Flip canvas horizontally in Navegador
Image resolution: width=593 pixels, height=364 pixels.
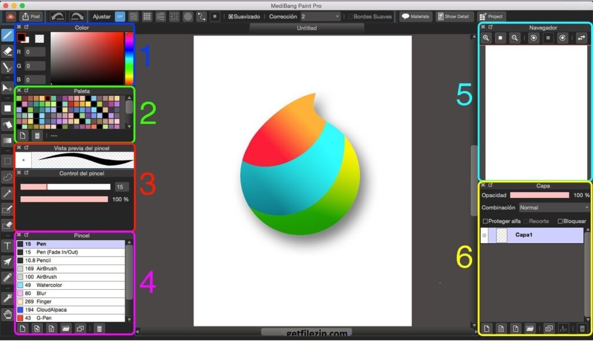pyautogui.click(x=581, y=38)
